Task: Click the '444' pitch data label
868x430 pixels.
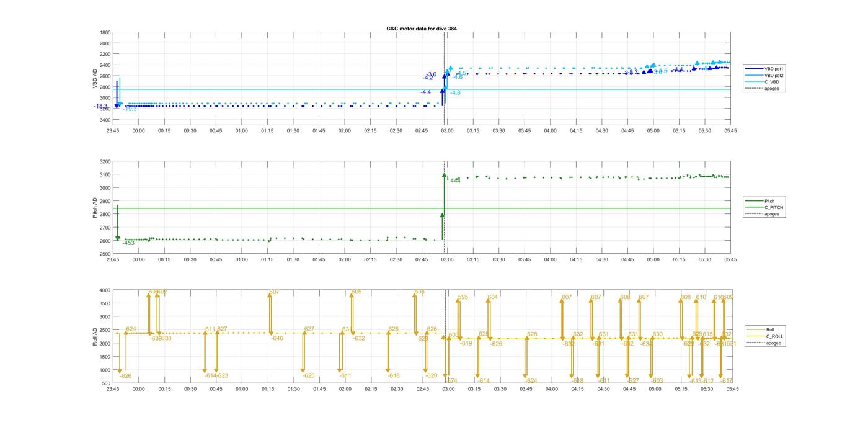Action: tap(455, 181)
